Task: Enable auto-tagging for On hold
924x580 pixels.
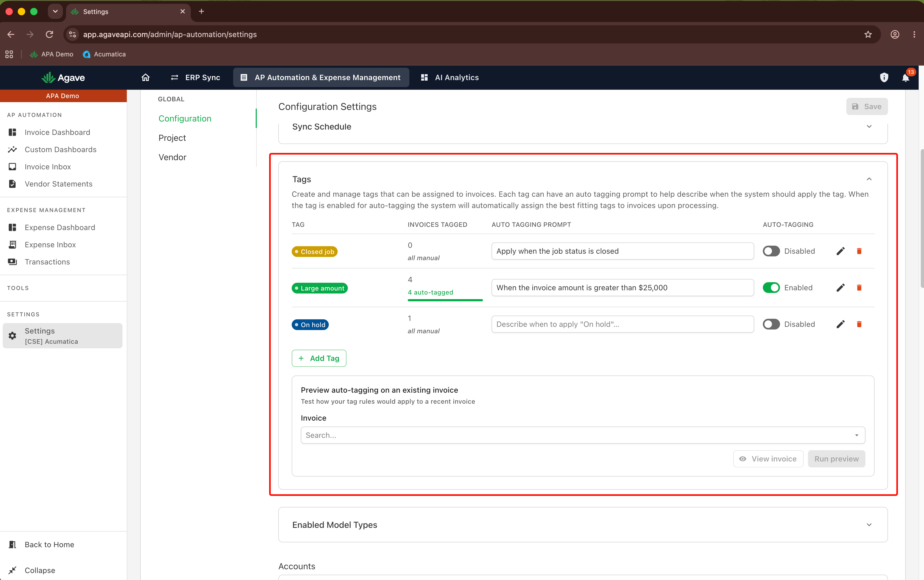Action: coord(771,324)
